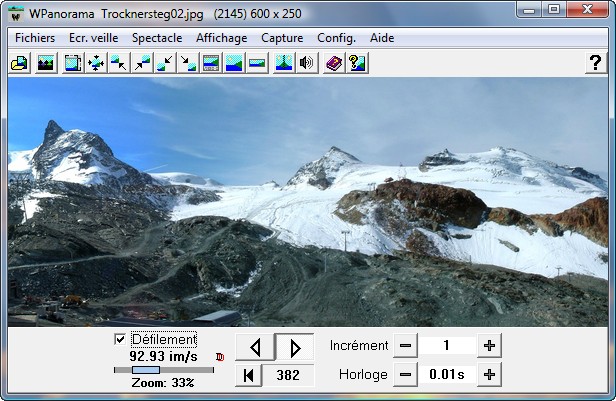Increase Incrément with plus button
This screenshot has height=401, width=616.
tap(489, 346)
